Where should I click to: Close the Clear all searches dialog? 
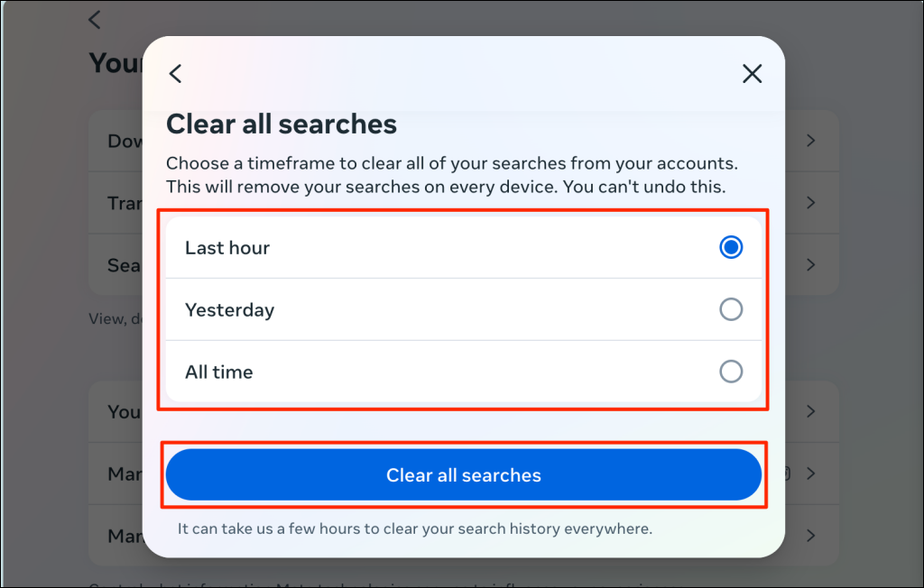point(752,74)
